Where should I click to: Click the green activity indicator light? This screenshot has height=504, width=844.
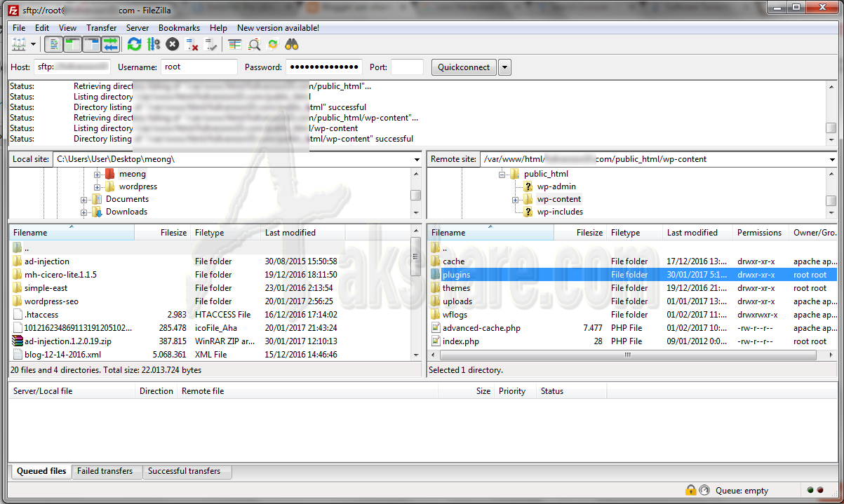point(810,491)
